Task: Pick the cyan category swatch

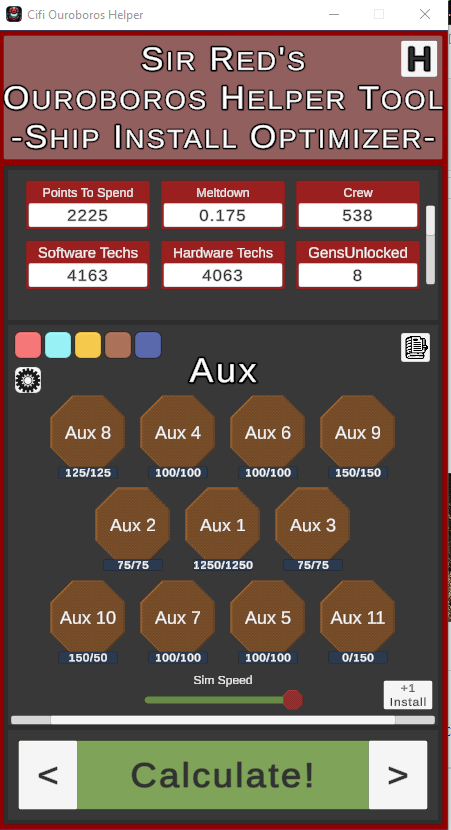Action: coord(58,345)
